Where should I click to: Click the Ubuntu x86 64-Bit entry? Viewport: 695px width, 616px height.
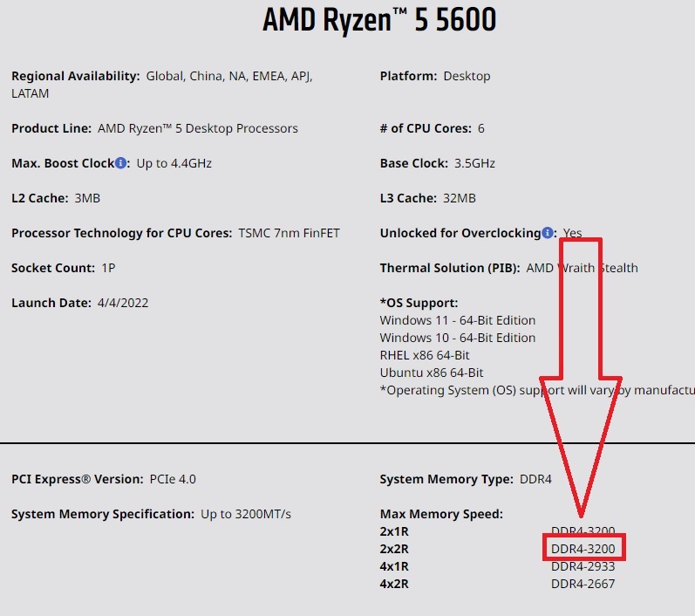(x=432, y=373)
